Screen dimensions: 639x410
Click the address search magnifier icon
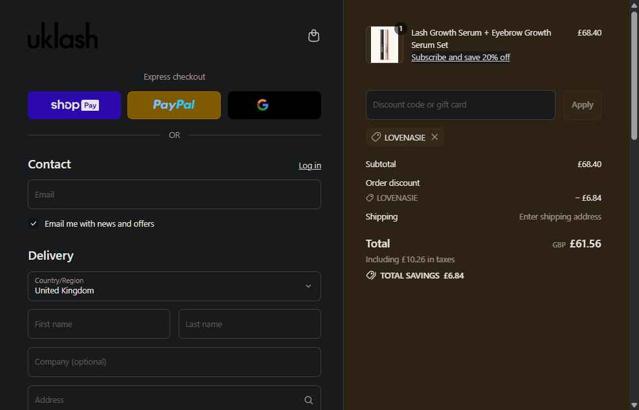click(308, 400)
